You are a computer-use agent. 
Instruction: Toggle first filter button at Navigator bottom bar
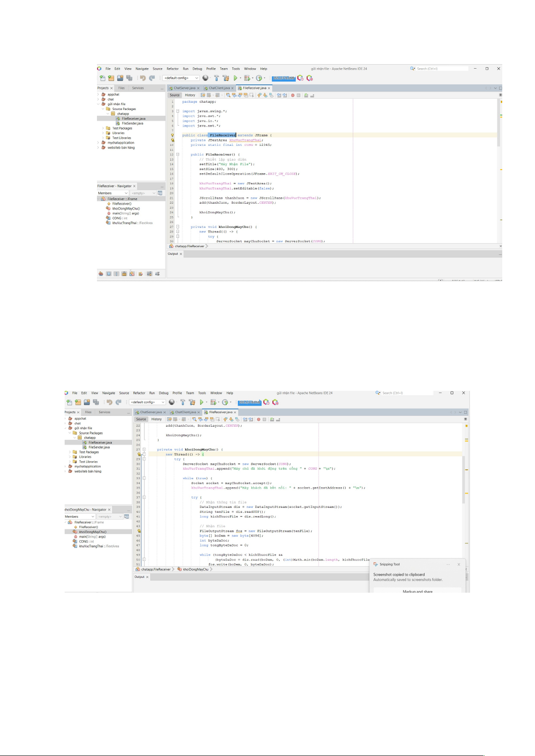click(101, 274)
